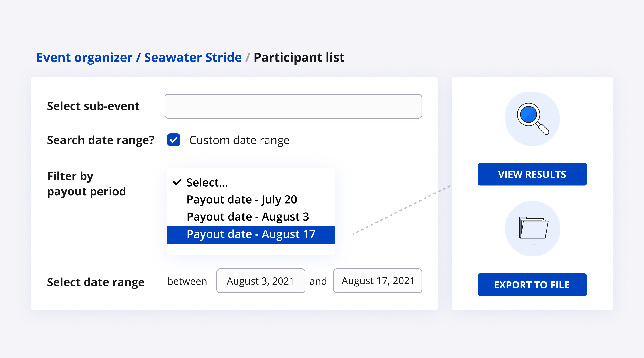Image resolution: width=644 pixels, height=358 pixels.
Task: Go to Event organizer breadcrumb link
Action: 85,57
